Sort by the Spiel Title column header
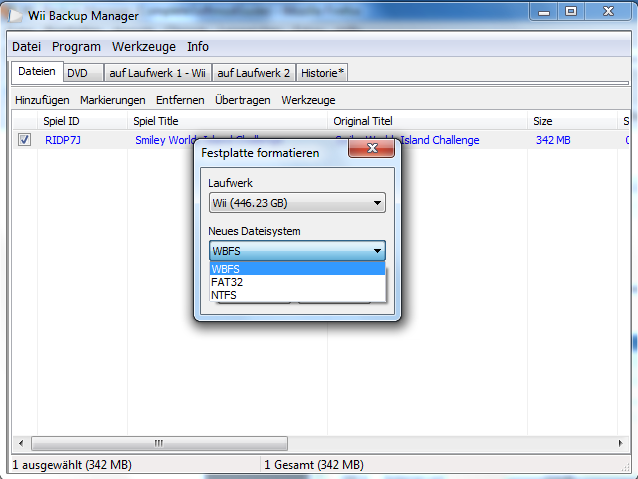The height and width of the screenshot is (479, 638). point(228,121)
